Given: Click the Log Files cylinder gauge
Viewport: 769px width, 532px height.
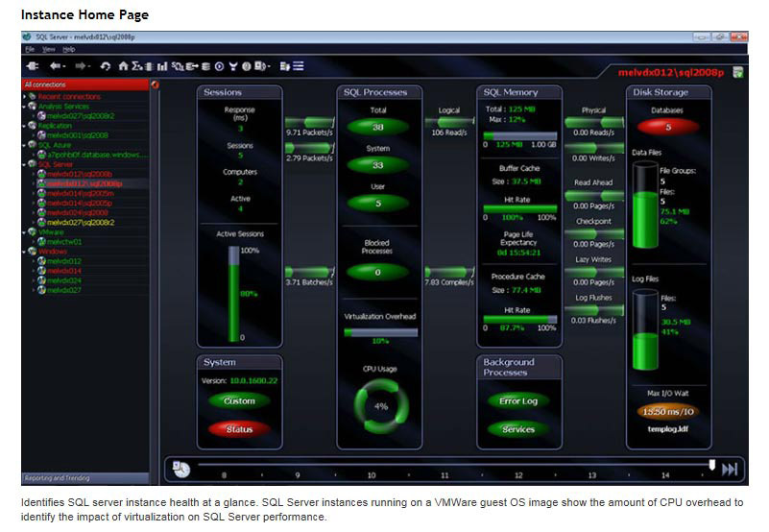Looking at the screenshot, I should 645,329.
